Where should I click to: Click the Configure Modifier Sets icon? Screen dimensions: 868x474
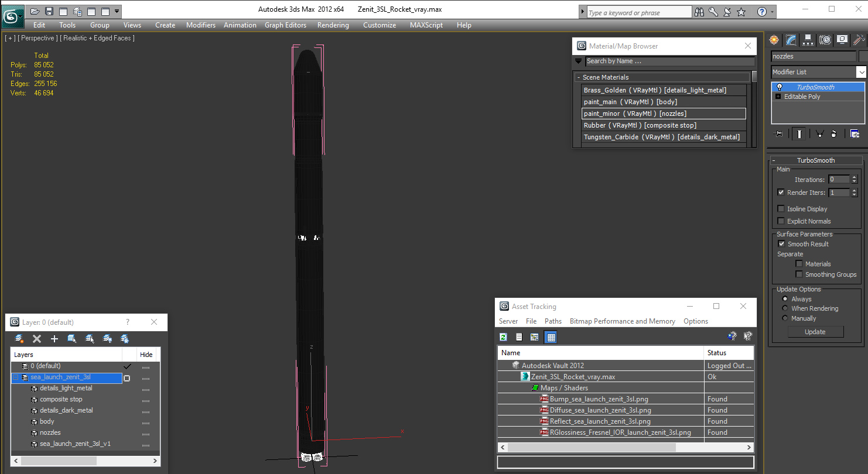click(855, 134)
